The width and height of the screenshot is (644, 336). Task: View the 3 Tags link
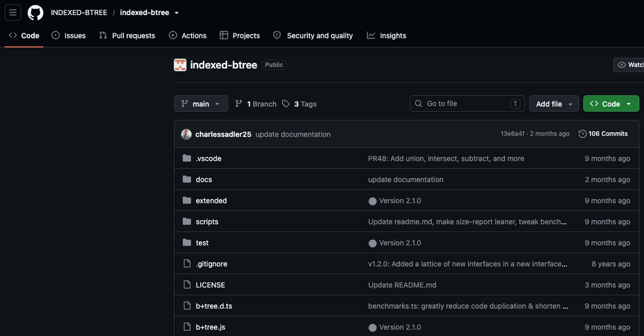click(x=299, y=104)
